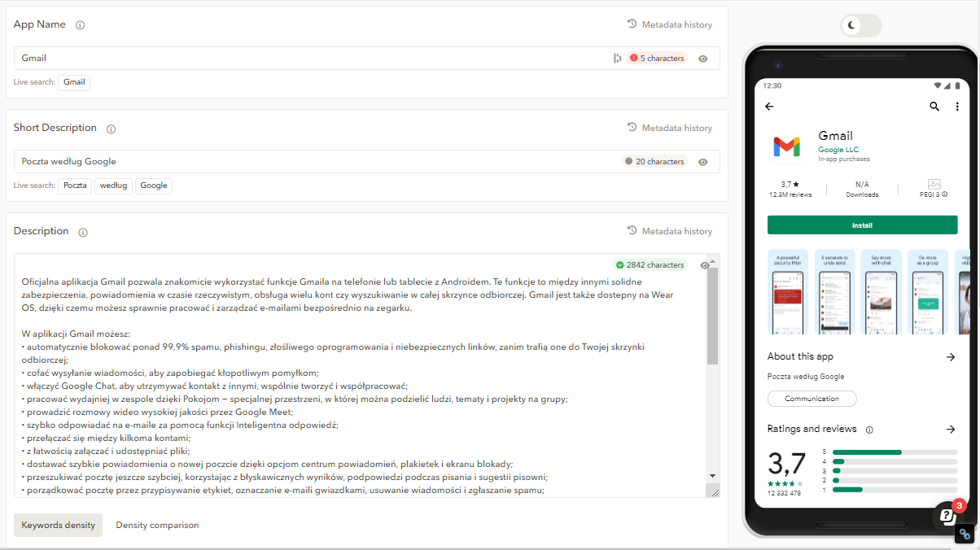
Task: Click the Communication category chip
Action: tap(812, 399)
